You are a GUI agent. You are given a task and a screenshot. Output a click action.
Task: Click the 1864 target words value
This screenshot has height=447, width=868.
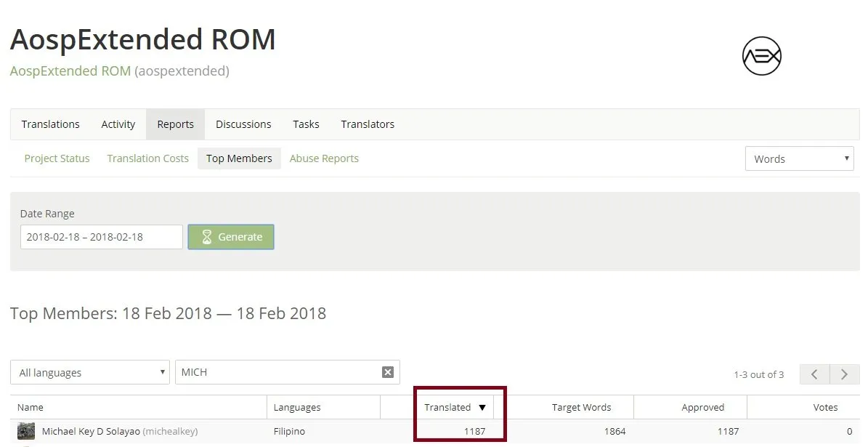[615, 431]
